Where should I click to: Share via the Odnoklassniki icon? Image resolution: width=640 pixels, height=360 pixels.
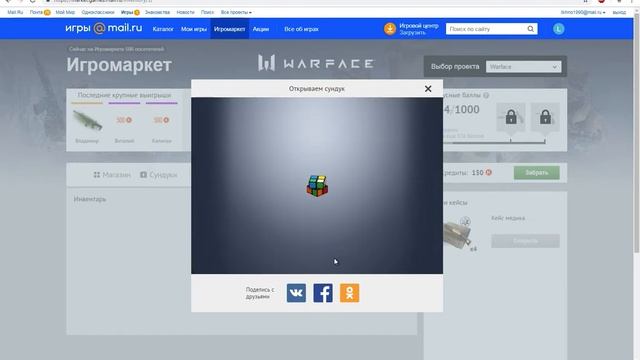point(349,293)
